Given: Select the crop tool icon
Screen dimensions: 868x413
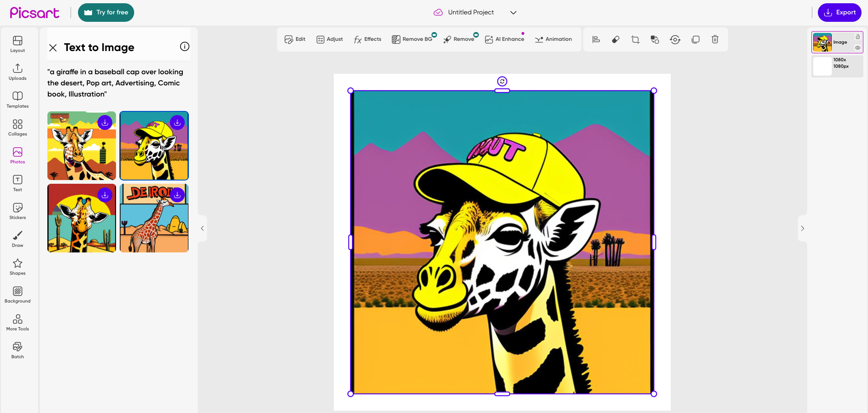Looking at the screenshot, I should coord(635,39).
